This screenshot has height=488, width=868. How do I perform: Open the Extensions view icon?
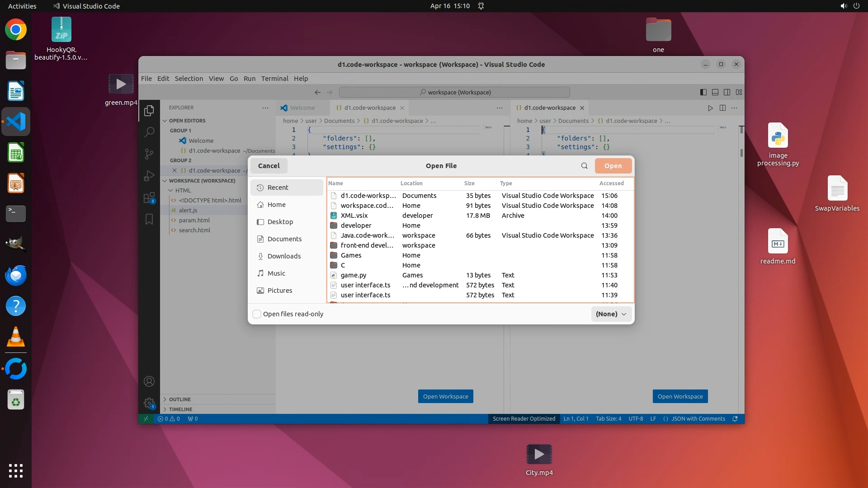click(x=149, y=198)
